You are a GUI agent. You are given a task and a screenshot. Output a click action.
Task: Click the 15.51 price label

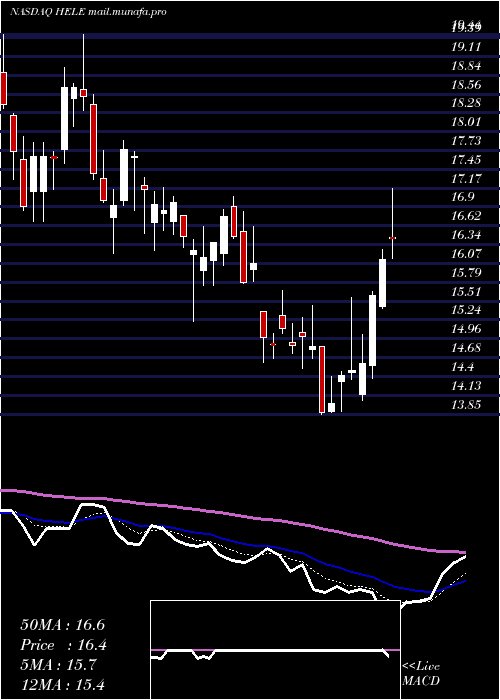coord(466,292)
